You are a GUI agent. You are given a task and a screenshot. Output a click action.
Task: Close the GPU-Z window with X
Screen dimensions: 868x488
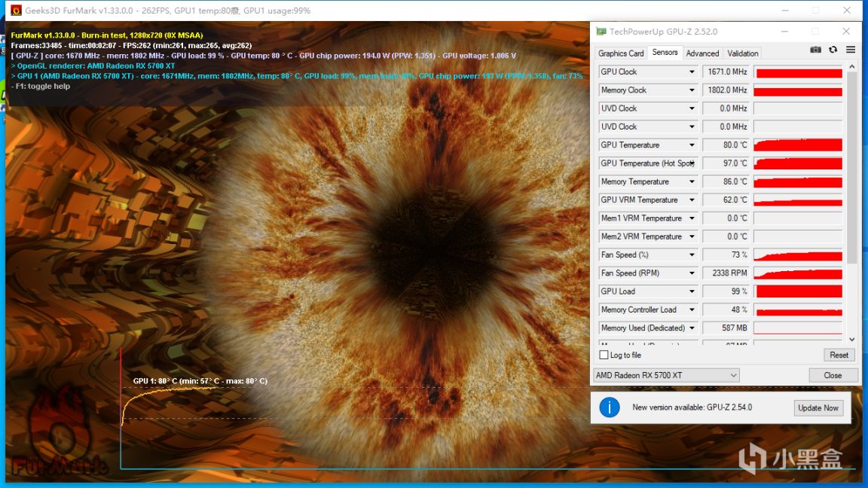pyautogui.click(x=846, y=32)
